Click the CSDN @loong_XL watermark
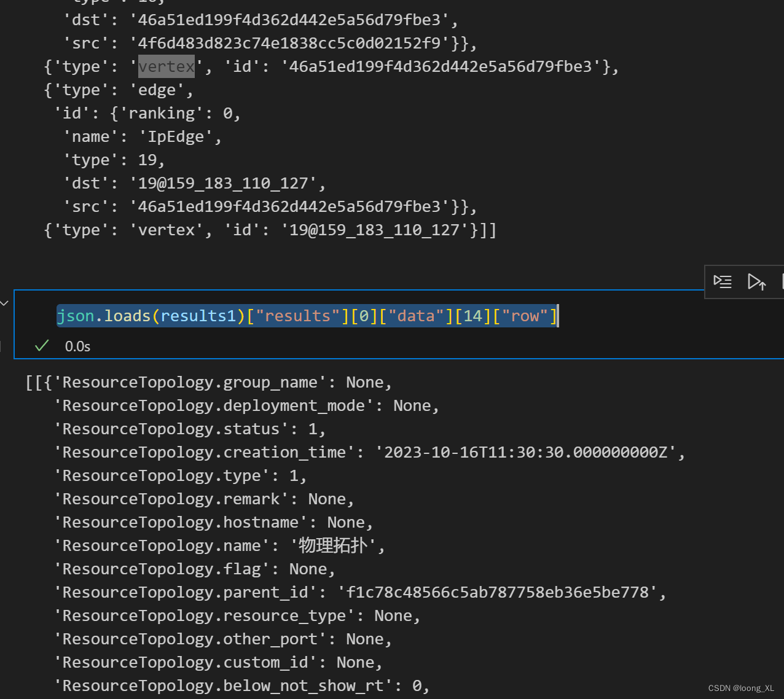Image resolution: width=784 pixels, height=699 pixels. (x=740, y=689)
